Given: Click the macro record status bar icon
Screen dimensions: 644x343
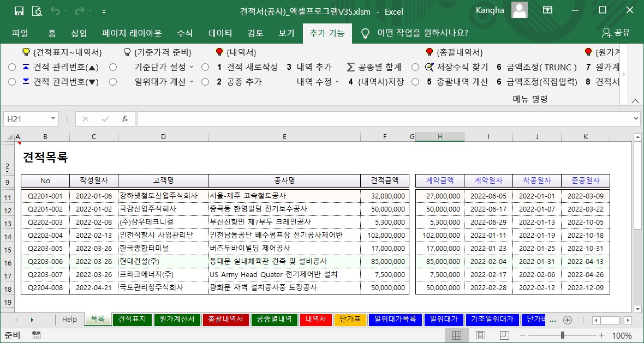Looking at the screenshot, I should tap(35, 335).
